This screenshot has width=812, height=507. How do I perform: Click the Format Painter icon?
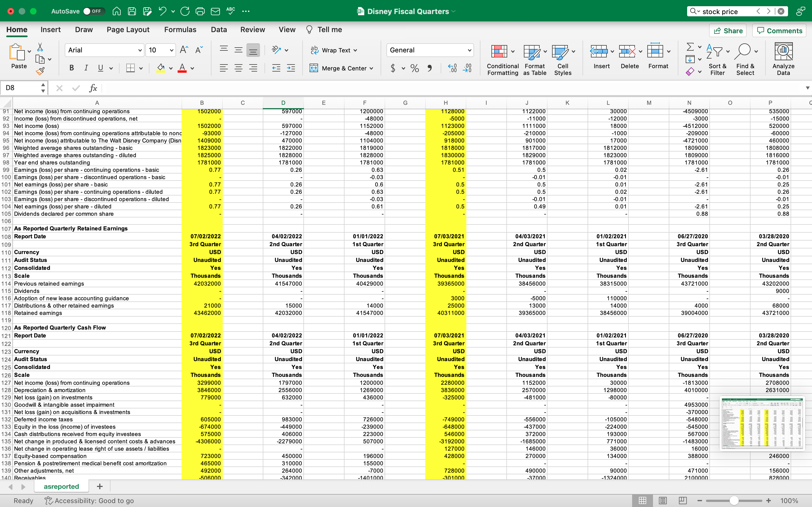pos(41,71)
